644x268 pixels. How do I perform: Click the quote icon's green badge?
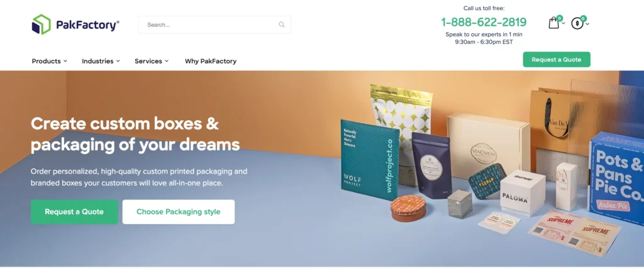tap(583, 18)
